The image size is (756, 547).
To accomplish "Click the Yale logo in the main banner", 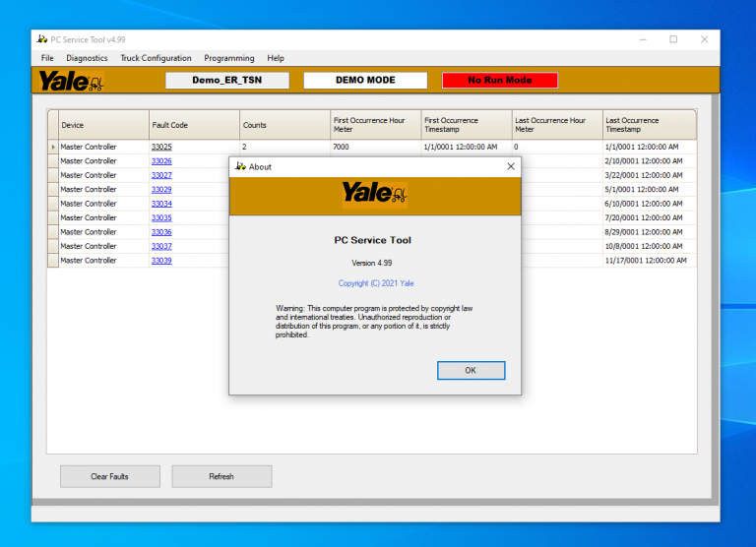I will coord(71,81).
